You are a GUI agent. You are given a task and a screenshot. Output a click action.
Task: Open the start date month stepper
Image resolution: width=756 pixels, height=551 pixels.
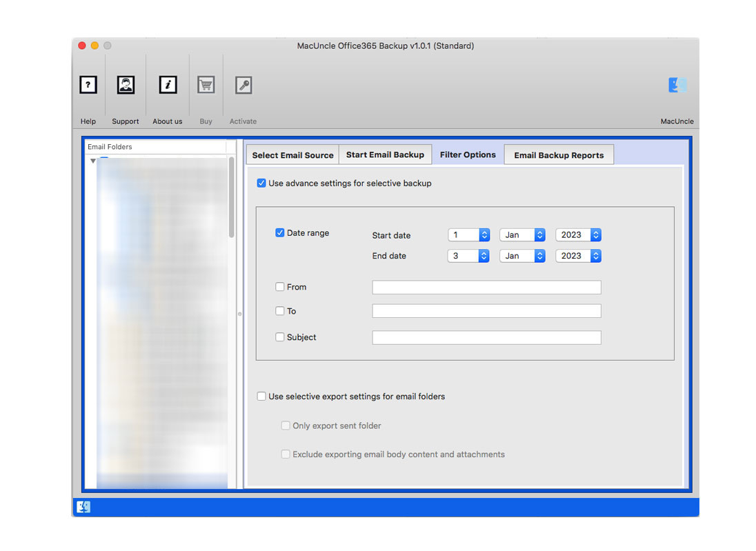pos(539,235)
